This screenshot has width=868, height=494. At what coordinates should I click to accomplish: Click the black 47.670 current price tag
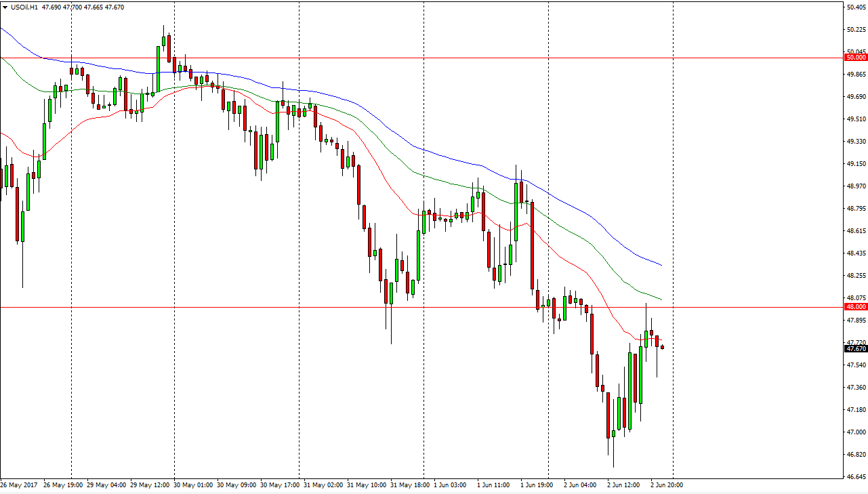tap(856, 348)
